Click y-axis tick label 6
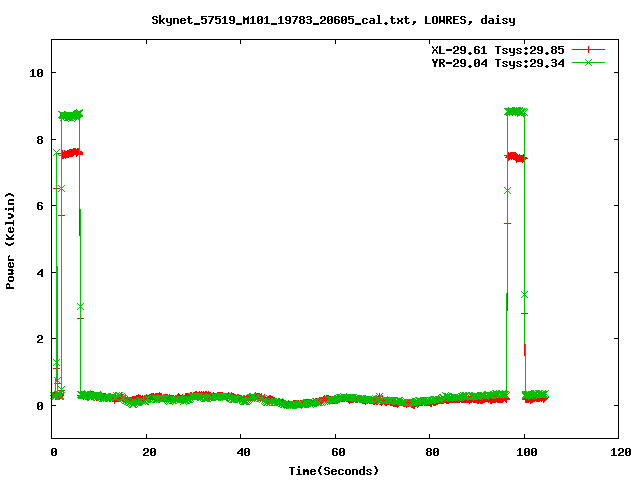640x480 pixels. coord(40,206)
